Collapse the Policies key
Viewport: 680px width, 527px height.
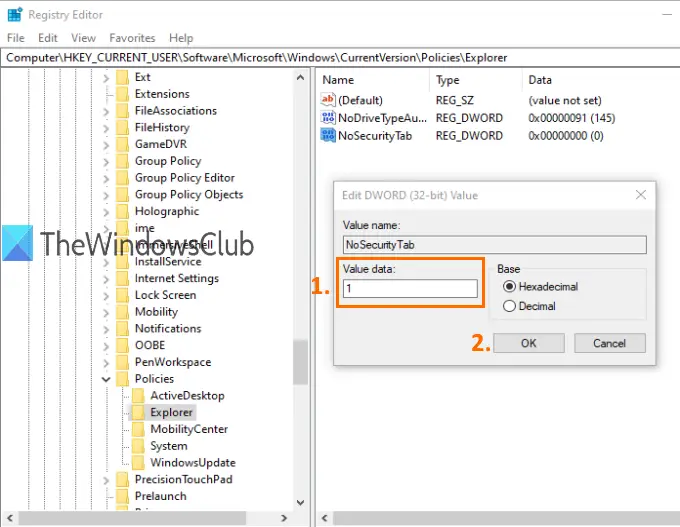[106, 380]
